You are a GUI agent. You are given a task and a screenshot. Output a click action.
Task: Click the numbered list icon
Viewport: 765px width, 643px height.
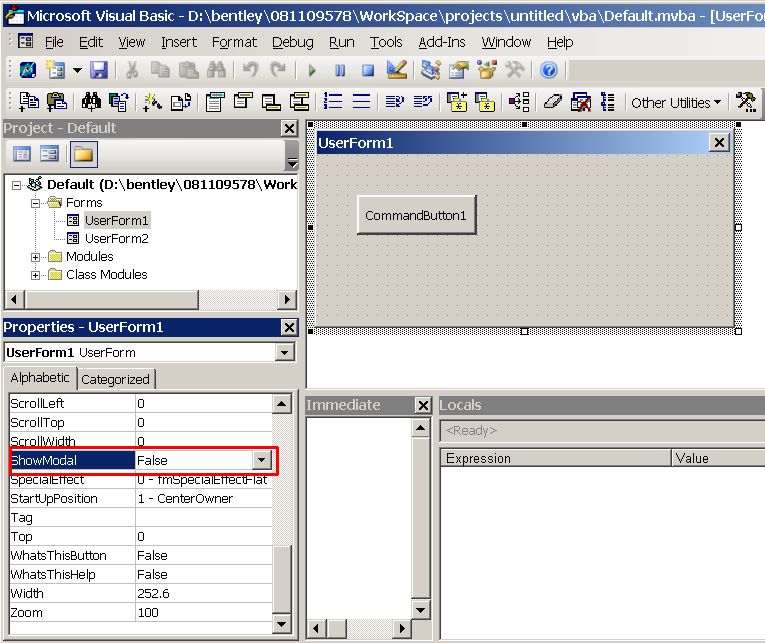333,102
